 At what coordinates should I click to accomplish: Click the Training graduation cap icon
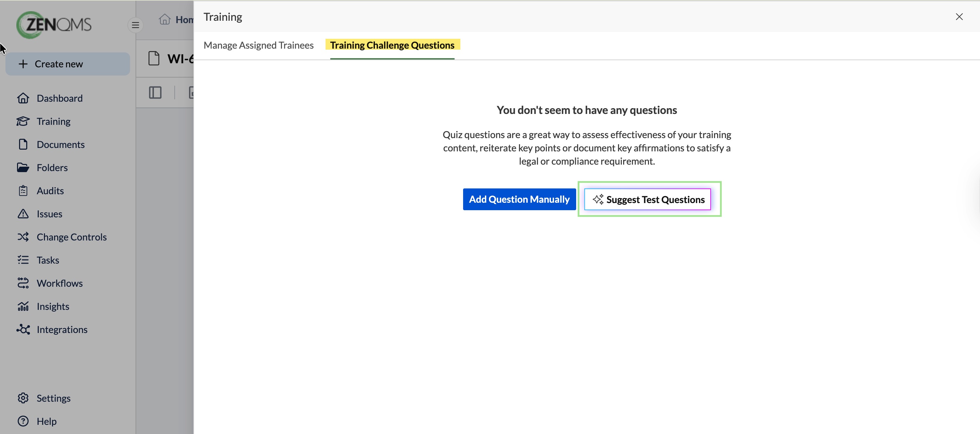[23, 121]
